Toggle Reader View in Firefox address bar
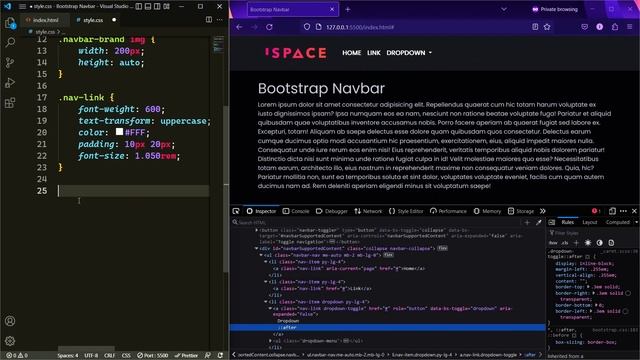The height and width of the screenshot is (360, 640). coord(535,27)
